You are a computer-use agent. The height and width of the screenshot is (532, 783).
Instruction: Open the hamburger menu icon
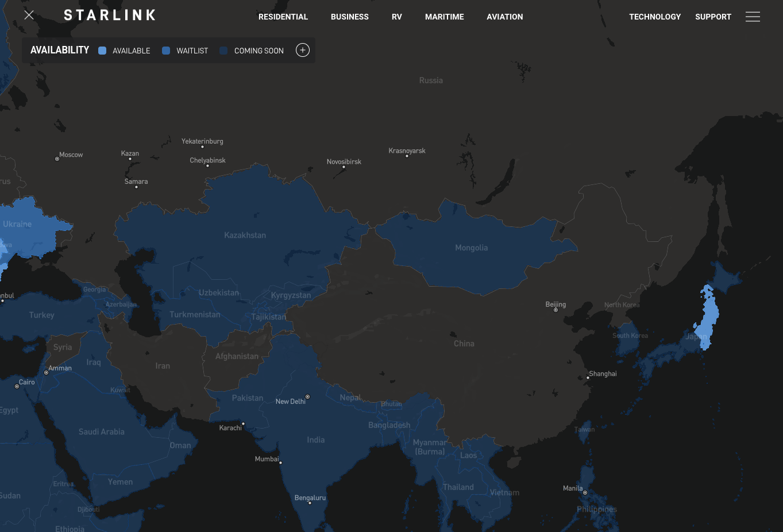(x=753, y=17)
